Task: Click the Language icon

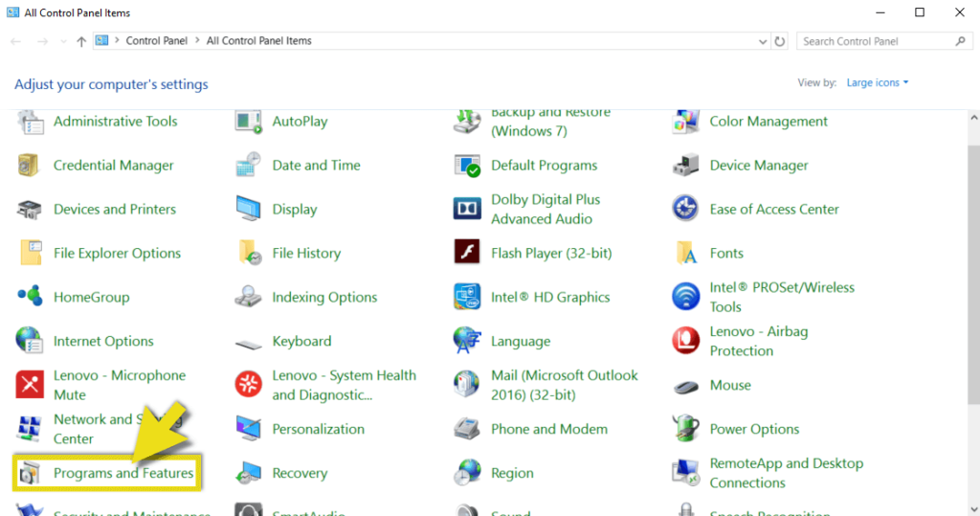Action: (467, 341)
